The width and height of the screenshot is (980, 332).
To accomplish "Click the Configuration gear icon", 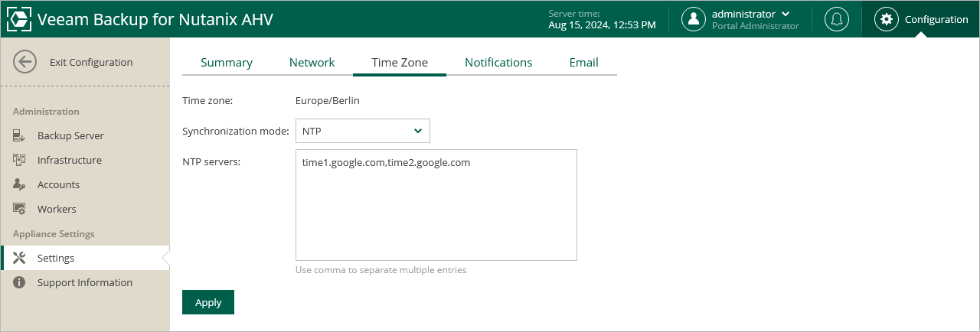I will click(x=887, y=19).
